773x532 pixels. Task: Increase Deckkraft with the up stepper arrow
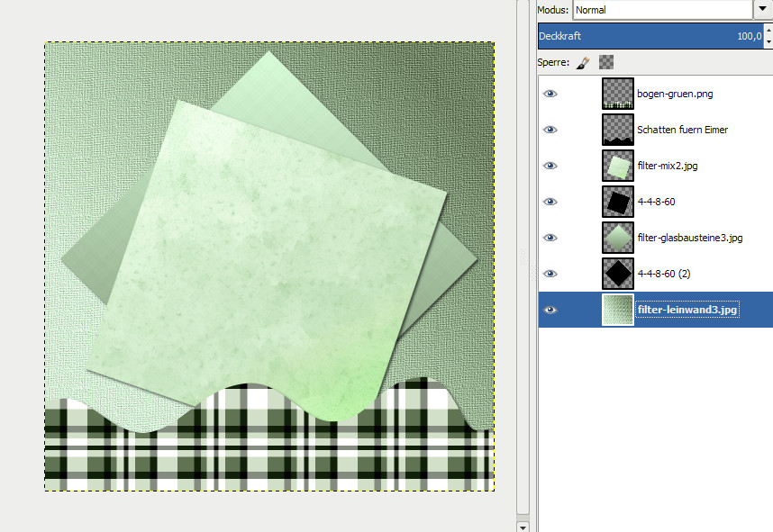pyautogui.click(x=768, y=32)
